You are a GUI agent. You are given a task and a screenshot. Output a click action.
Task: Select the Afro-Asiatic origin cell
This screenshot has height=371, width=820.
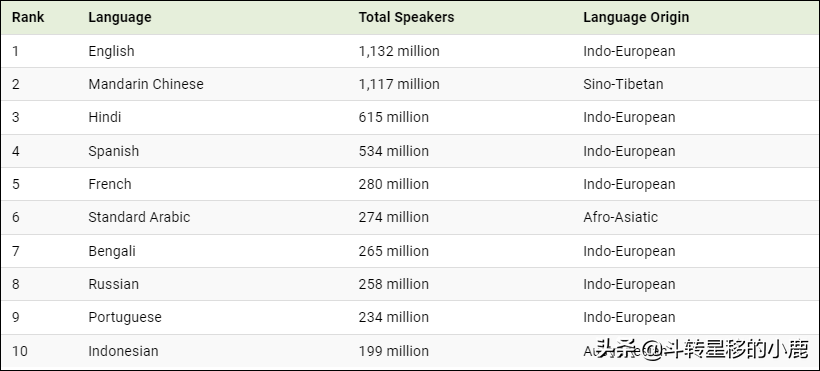point(621,217)
